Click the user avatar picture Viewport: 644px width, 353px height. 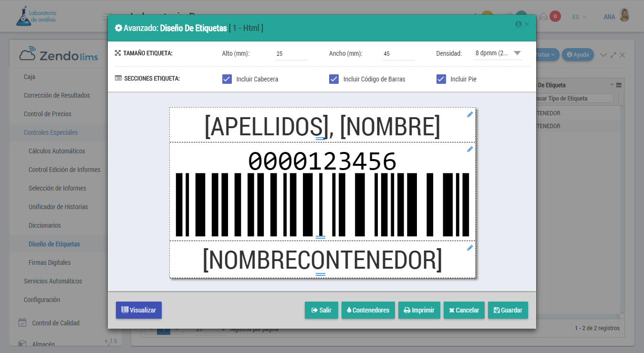coord(624,16)
